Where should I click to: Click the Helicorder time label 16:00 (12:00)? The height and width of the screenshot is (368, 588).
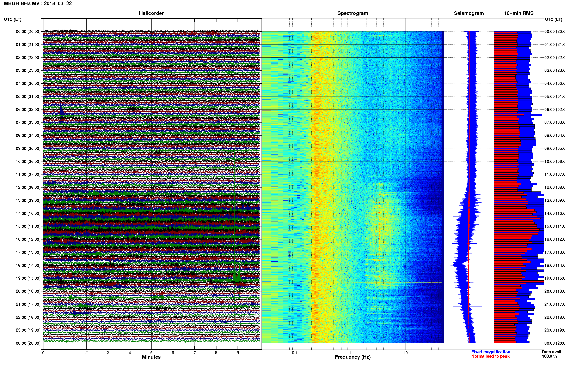pyautogui.click(x=28, y=239)
